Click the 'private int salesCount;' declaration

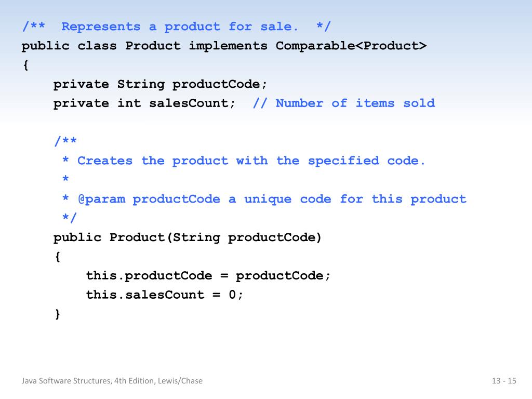pos(144,103)
